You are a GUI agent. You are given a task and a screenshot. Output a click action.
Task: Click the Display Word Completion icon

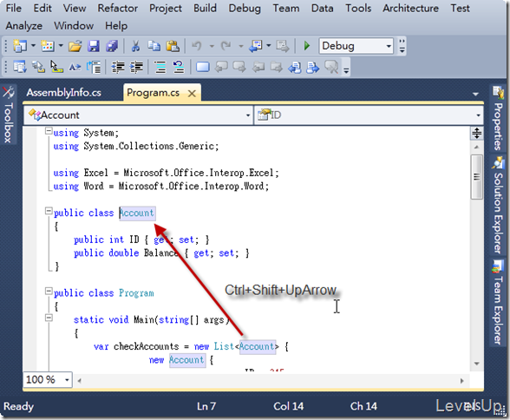click(x=75, y=68)
